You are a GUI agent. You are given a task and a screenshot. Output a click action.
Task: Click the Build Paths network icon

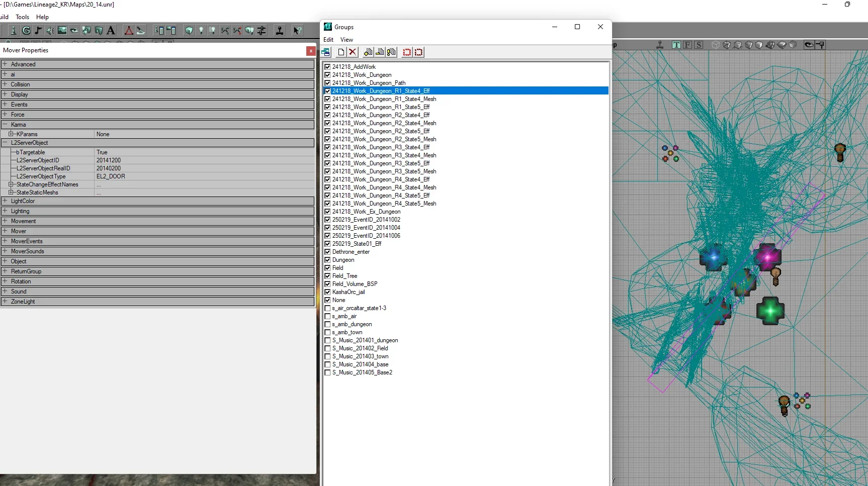pyautogui.click(x=225, y=31)
